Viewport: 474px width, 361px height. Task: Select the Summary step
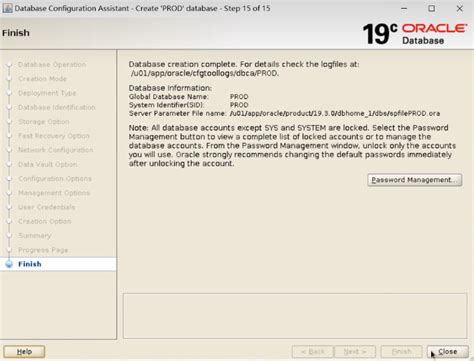(x=35, y=236)
